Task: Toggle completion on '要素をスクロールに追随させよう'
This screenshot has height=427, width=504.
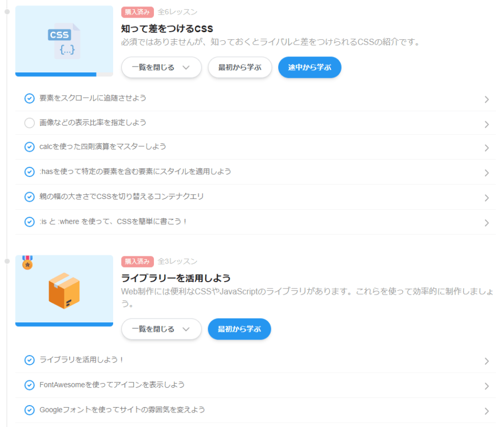Action: [29, 99]
